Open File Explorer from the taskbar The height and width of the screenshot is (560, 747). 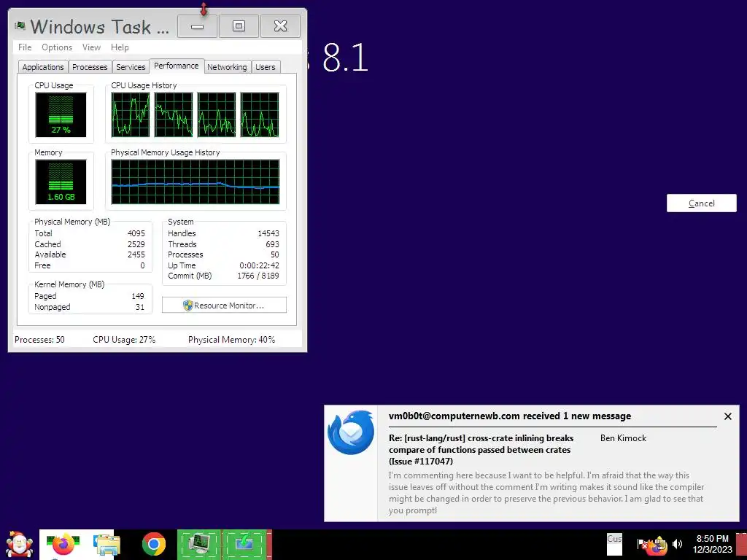tap(107, 544)
